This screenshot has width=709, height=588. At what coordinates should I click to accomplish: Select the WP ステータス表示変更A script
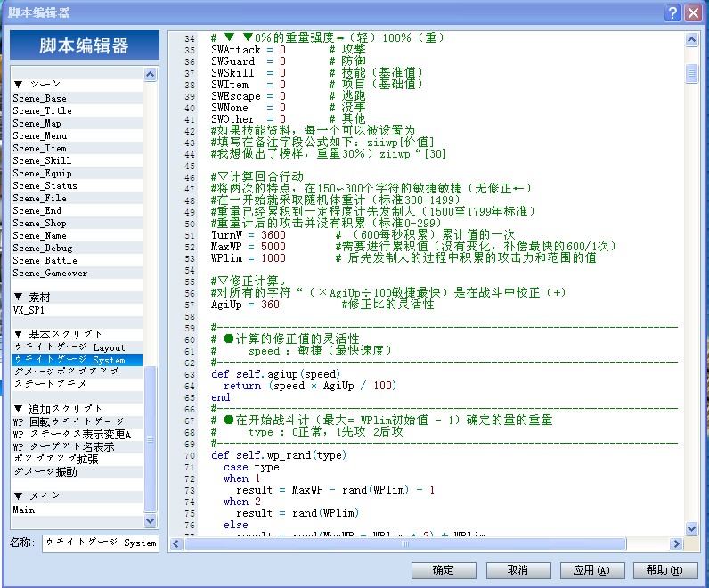(x=77, y=435)
